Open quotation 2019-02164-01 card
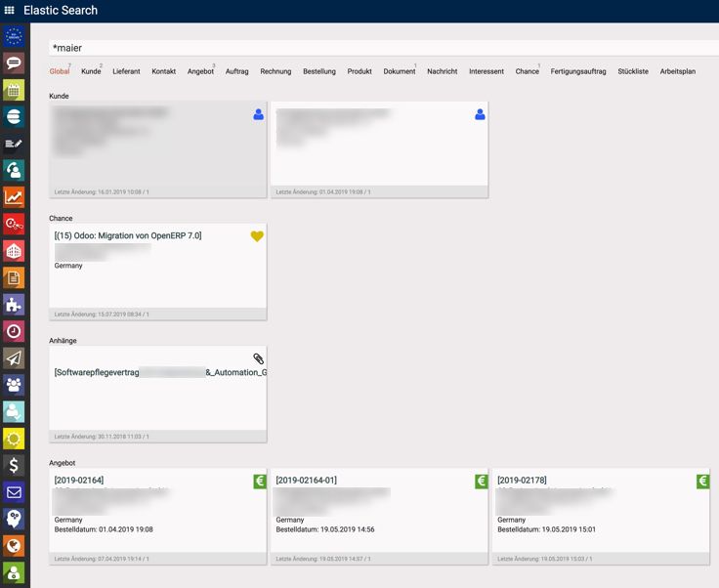 click(307, 481)
